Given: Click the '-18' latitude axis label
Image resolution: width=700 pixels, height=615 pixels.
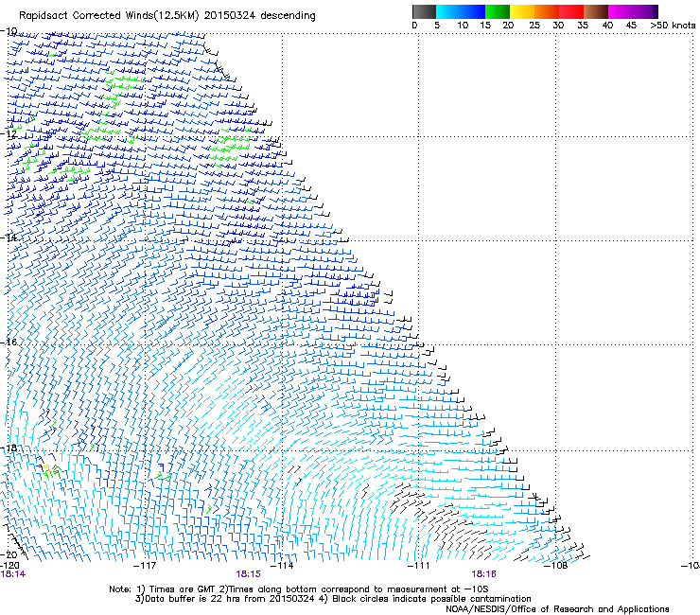Looking at the screenshot, I should point(9,448).
